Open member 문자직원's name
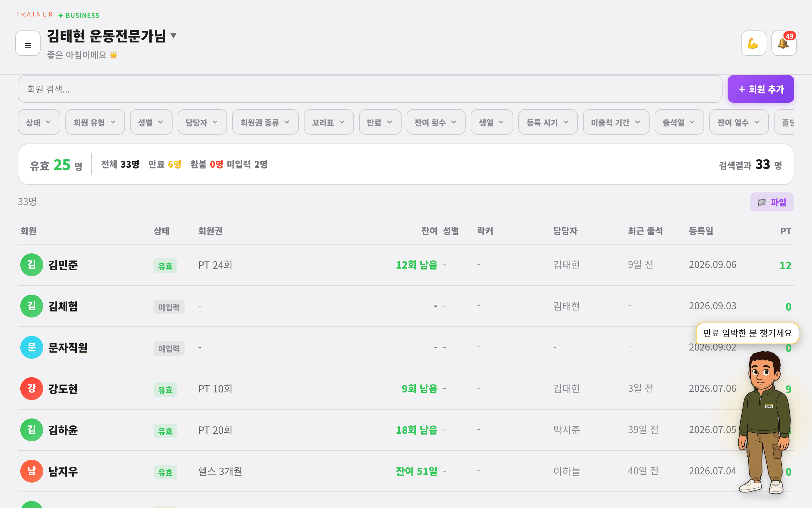The image size is (812, 508). [x=68, y=348]
